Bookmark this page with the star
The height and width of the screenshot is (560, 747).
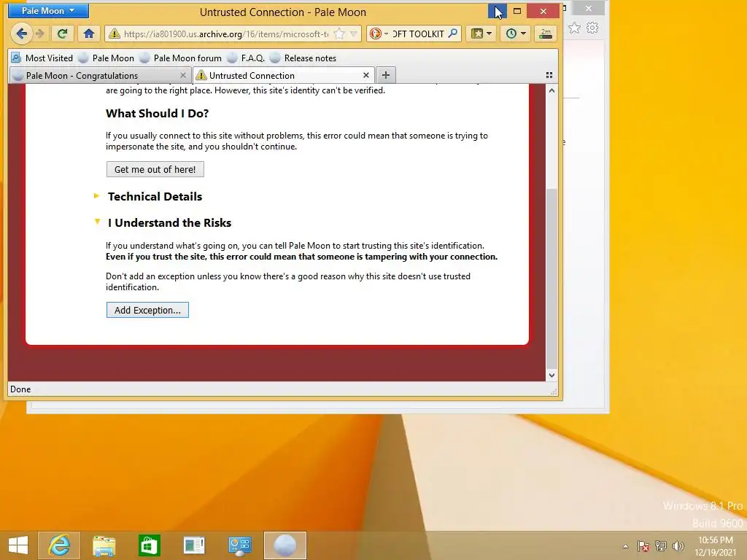coord(339,34)
